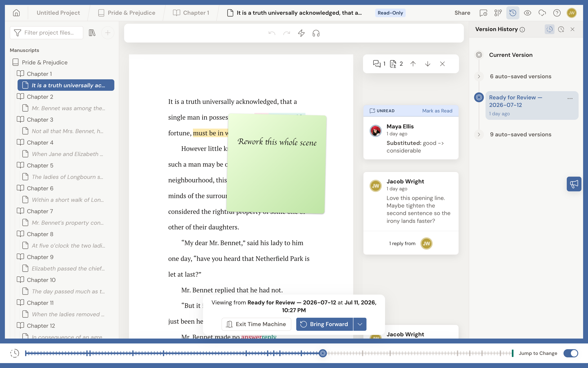
Task: Click the Untitled Project breadcrumb
Action: (58, 13)
